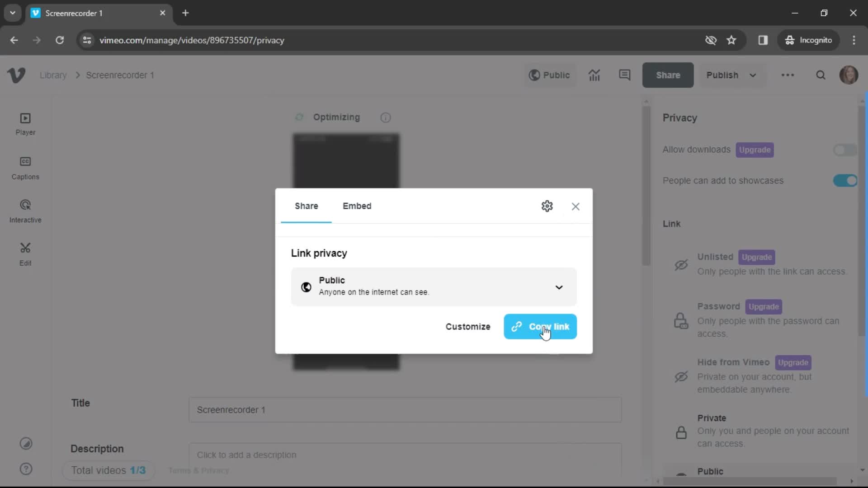Select Public privacy option
Screen dimensions: 868x488
(x=434, y=286)
